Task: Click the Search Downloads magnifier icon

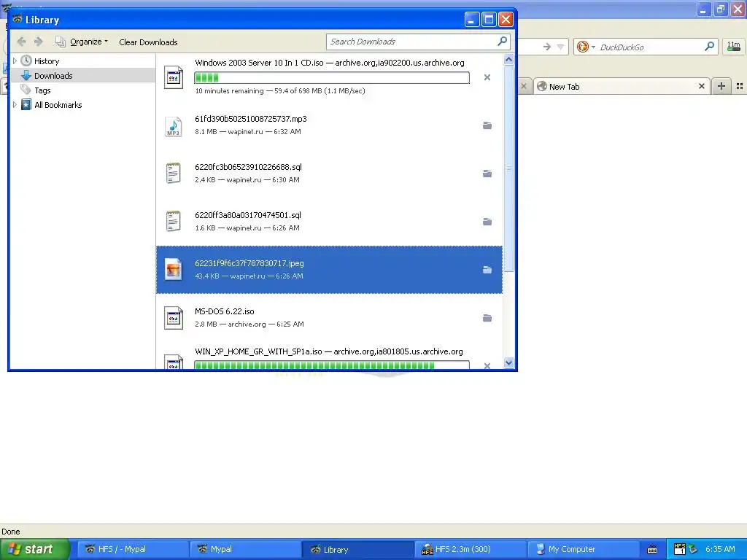Action: [502, 42]
